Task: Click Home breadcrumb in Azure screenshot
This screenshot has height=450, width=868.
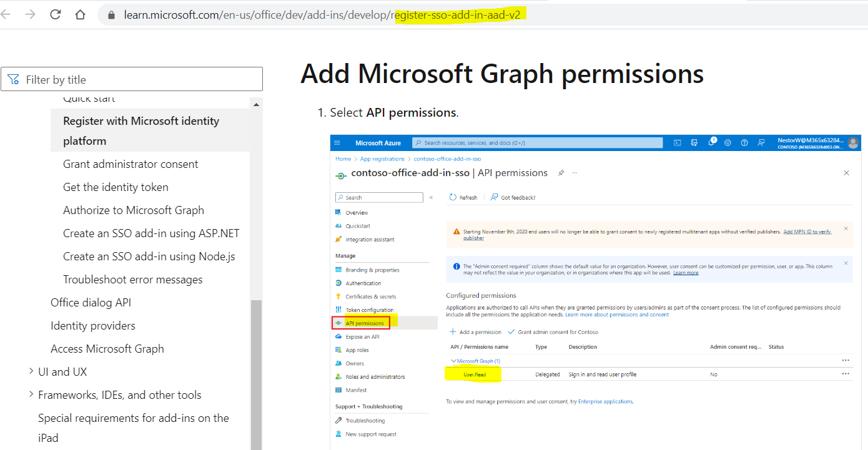Action: [x=343, y=159]
